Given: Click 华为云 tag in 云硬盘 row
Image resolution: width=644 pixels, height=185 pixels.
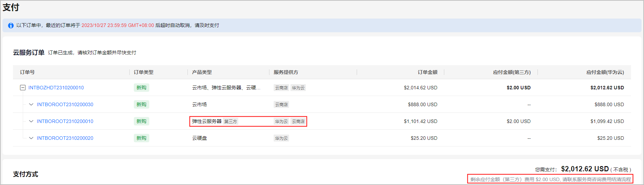Looking at the screenshot, I should (281, 138).
